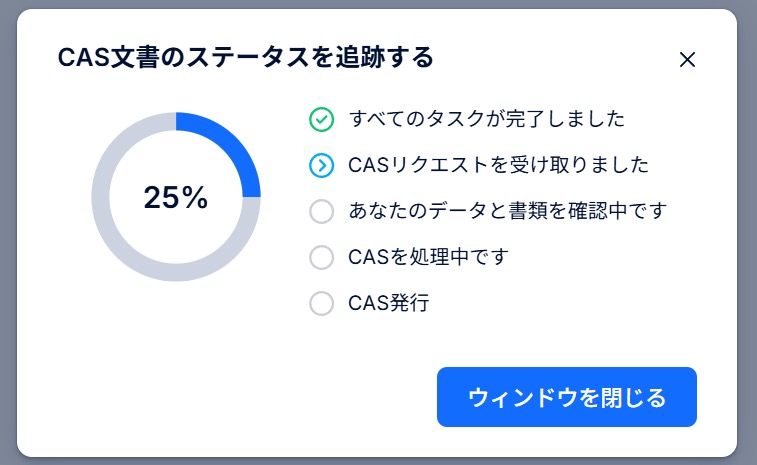Viewport: 757px width, 465px height.
Task: Click the green completed checkmark icon
Action: pyautogui.click(x=321, y=119)
